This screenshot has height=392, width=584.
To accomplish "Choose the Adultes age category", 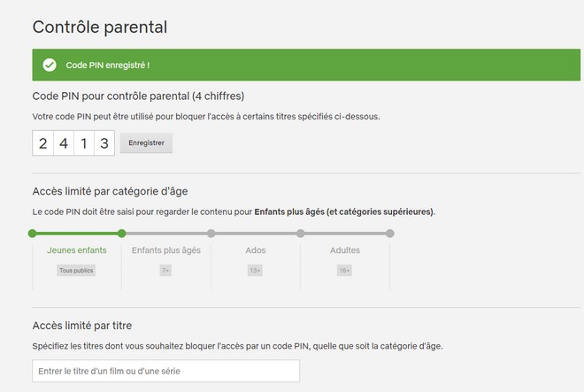I will point(345,250).
